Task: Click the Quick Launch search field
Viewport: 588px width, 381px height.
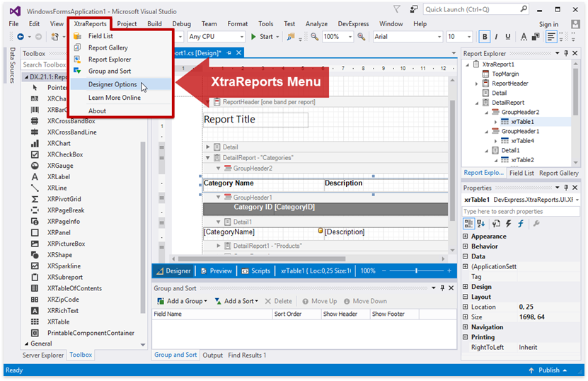Action: (x=476, y=10)
